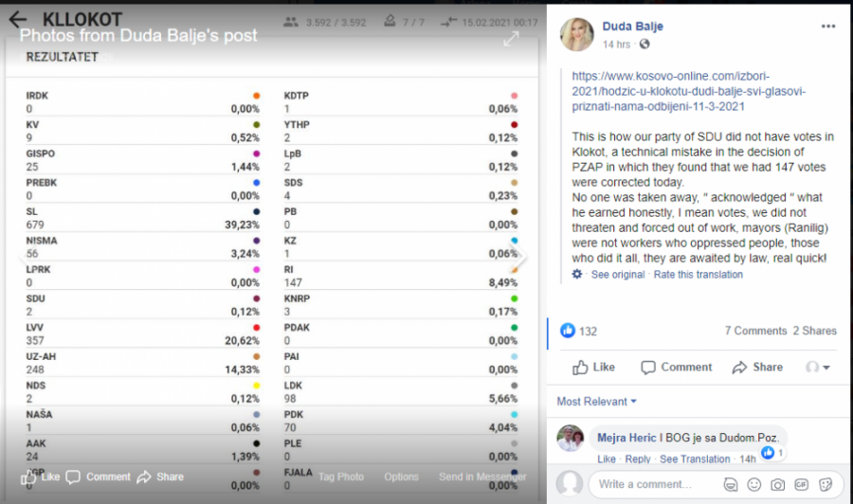Click the LVV percentage 20,62%
This screenshot has height=504, width=853.
coord(242,341)
